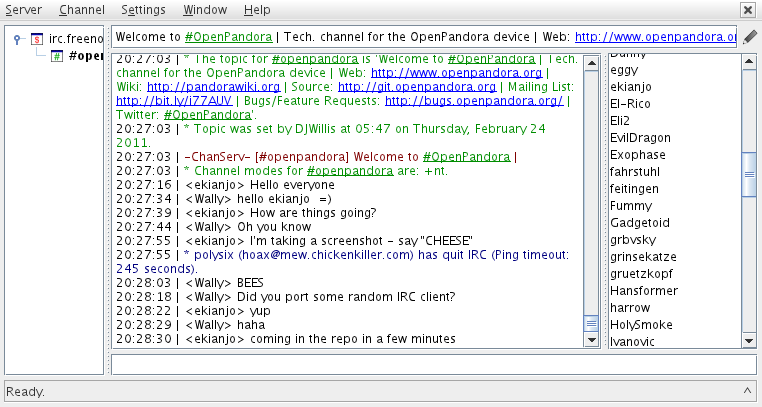Select user fahrstuhl in nick list

click(x=635, y=172)
